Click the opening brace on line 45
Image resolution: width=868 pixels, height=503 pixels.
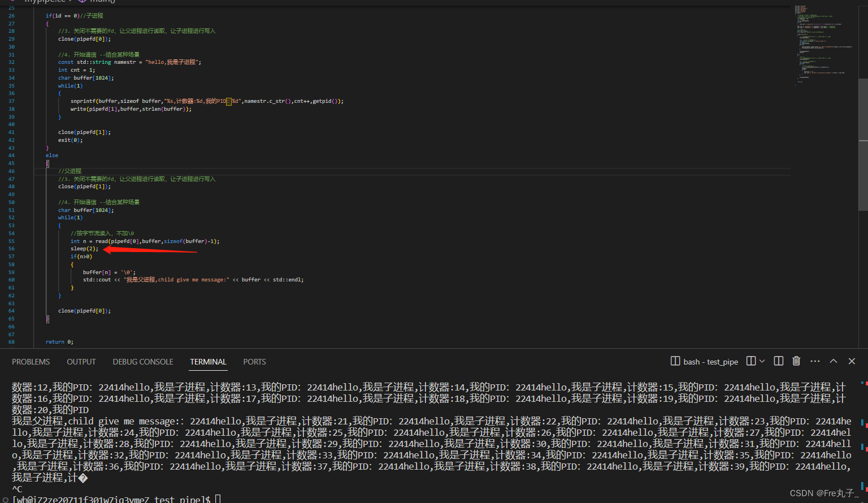47,163
